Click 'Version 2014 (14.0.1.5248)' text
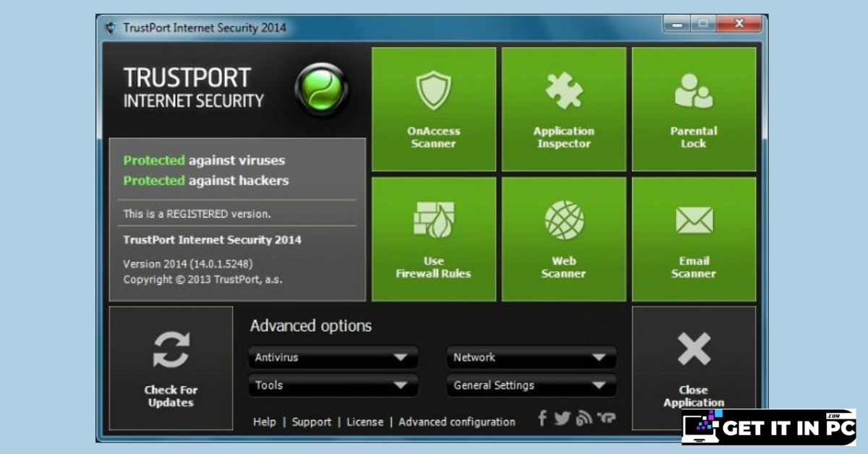Viewport: 868px width, 454px height. (x=188, y=264)
